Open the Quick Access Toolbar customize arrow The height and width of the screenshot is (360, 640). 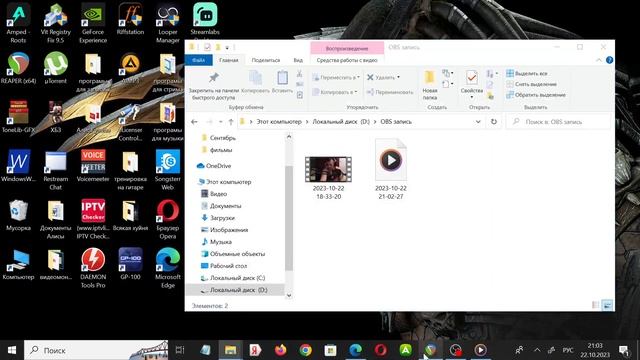coord(227,47)
